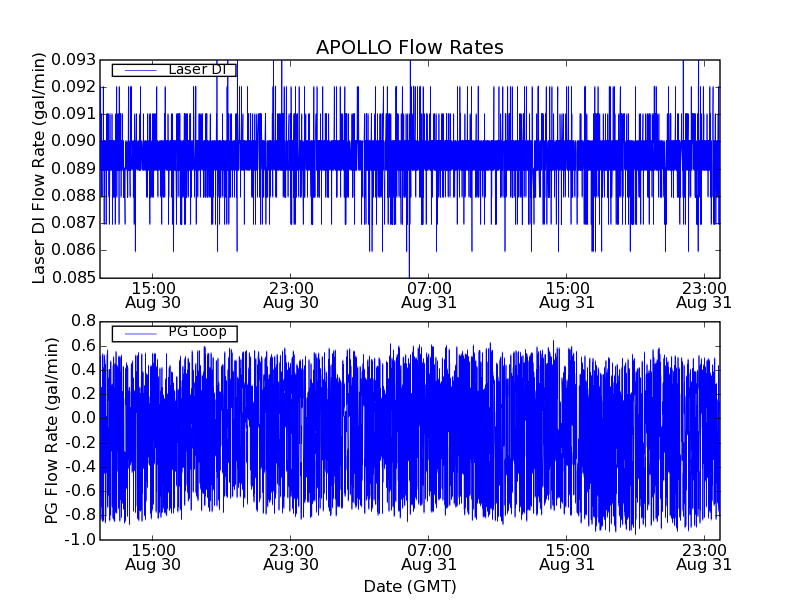
Task: Click the 0.089 y-axis tick label
Action: pyautogui.click(x=74, y=169)
